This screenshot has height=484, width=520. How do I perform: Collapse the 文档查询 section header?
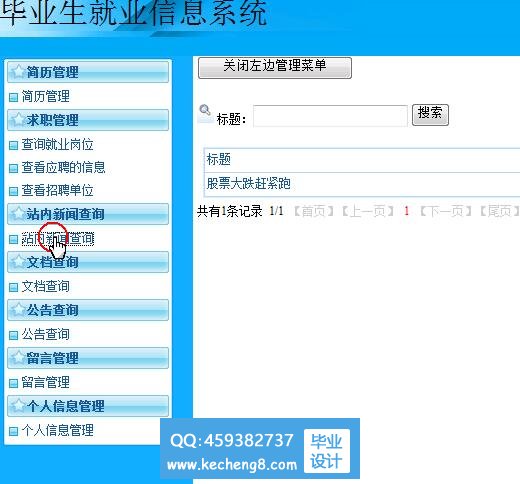pyautogui.click(x=88, y=262)
